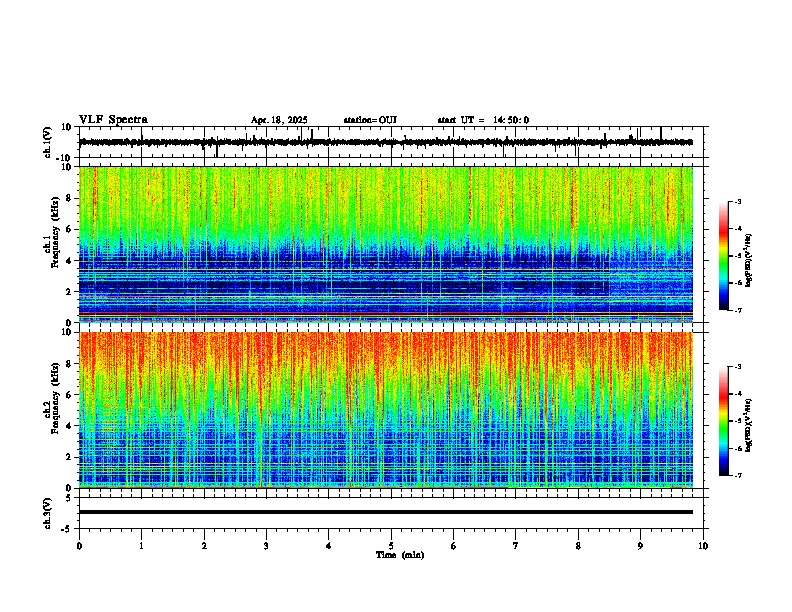The image size is (792, 612).
Task: Select the date "Apr. 18, 2025"
Action: 279,120
